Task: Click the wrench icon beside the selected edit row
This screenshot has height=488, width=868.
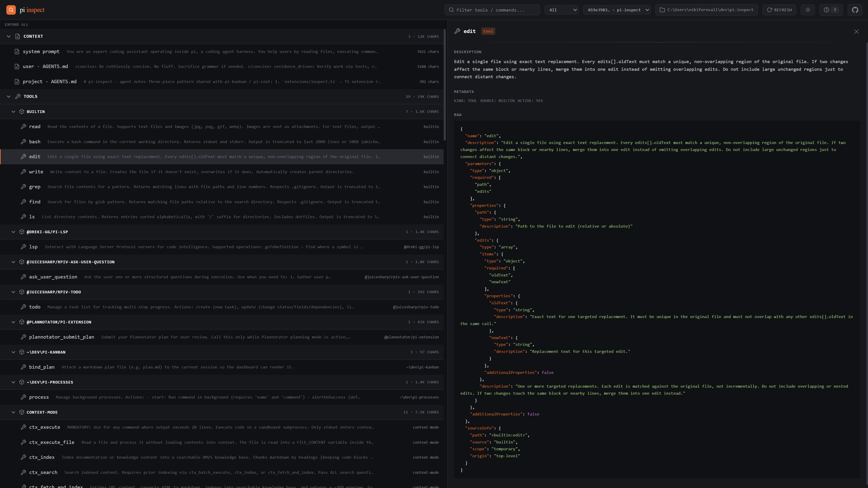Action: coord(23,157)
